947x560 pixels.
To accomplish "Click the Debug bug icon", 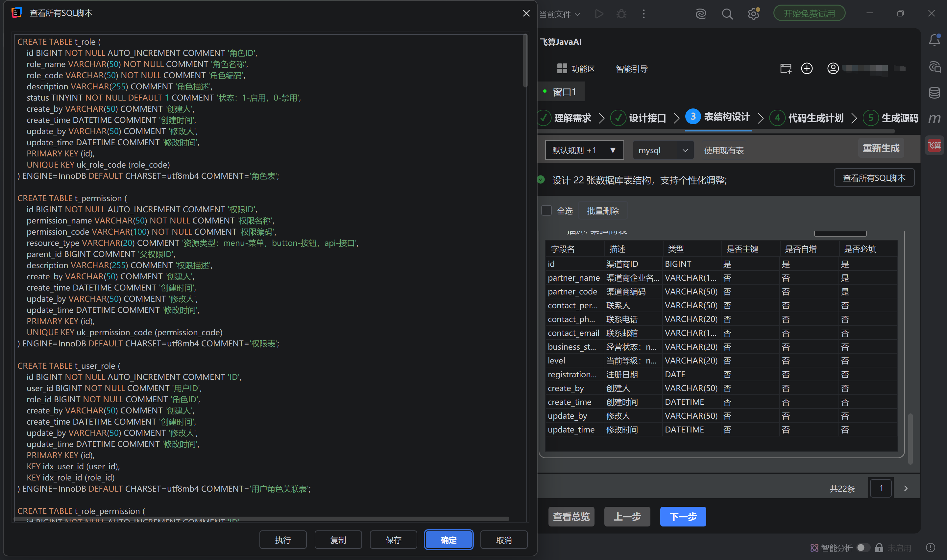I will point(621,14).
